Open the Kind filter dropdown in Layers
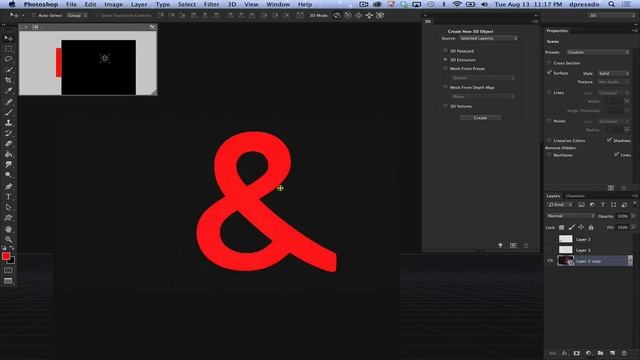Screen dimensions: 640x360 560,205
